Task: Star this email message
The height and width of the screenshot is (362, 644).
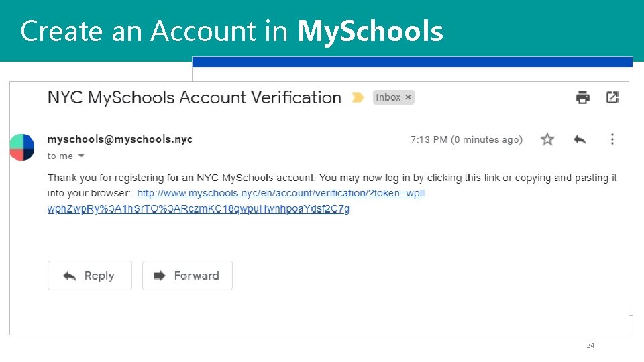Action: [547, 139]
